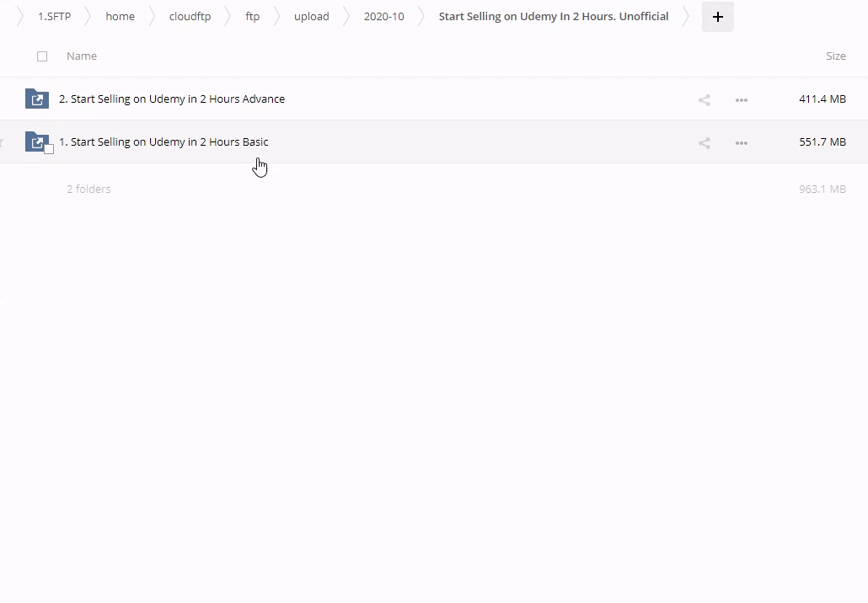The height and width of the screenshot is (603, 868).
Task: Go to the home breadcrumb
Action: 120,17
